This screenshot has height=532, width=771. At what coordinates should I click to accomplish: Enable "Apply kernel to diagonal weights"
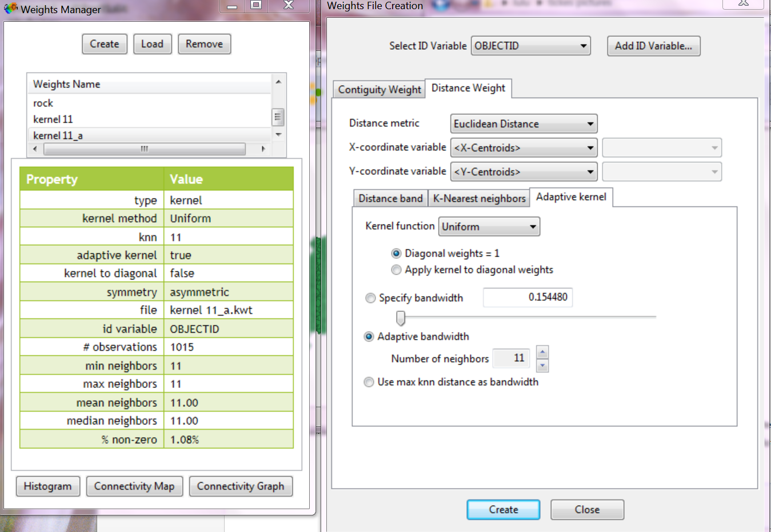[396, 270]
